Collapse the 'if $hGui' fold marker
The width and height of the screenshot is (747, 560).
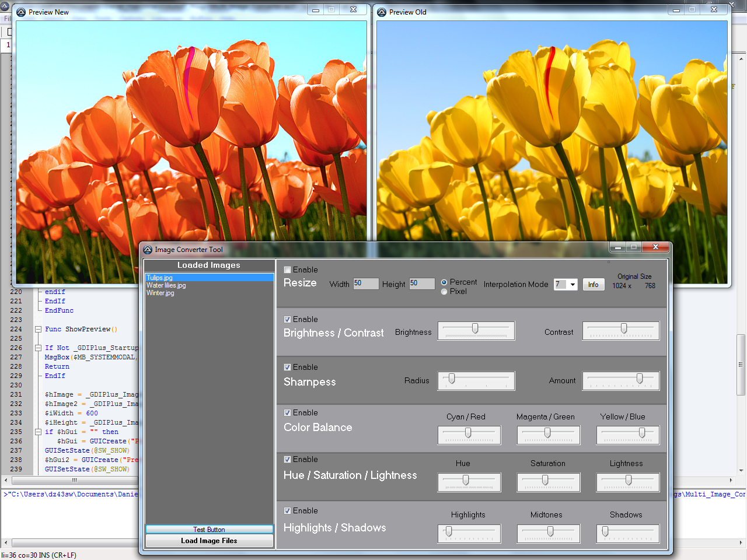tap(38, 432)
